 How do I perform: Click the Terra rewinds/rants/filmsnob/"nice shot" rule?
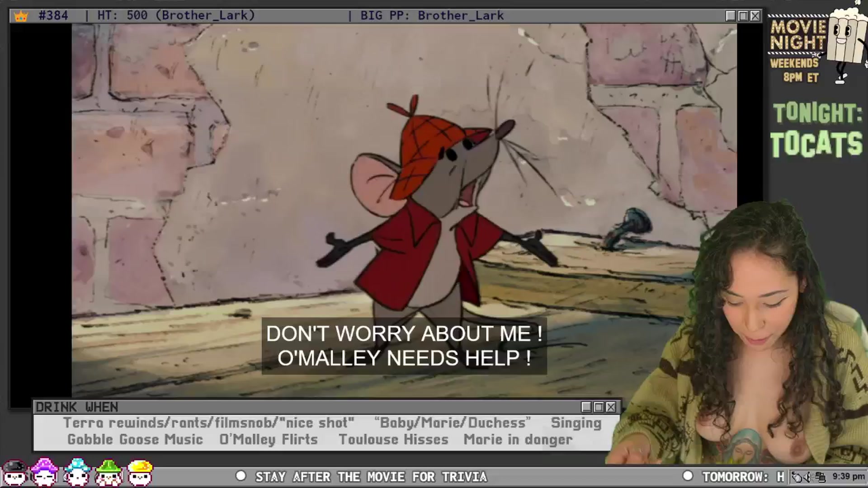tap(208, 423)
